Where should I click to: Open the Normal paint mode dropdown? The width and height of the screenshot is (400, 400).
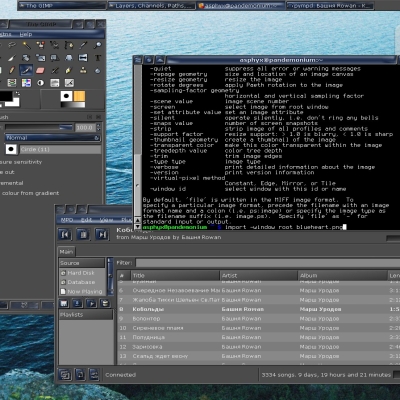[53, 138]
